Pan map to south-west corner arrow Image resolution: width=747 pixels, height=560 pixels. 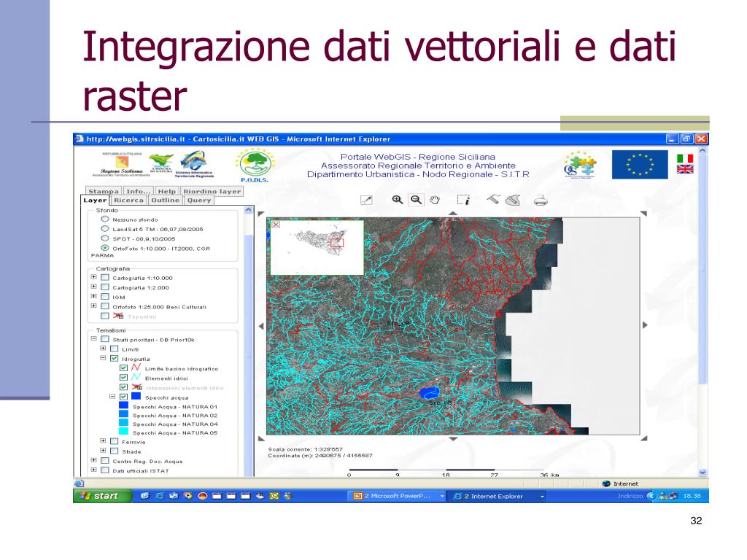(260, 438)
